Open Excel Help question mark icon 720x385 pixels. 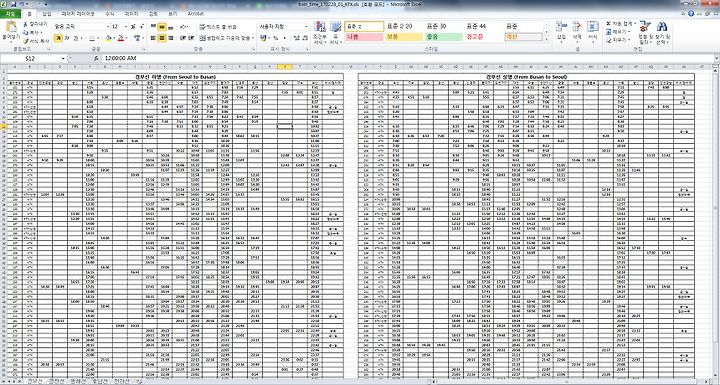(x=691, y=14)
